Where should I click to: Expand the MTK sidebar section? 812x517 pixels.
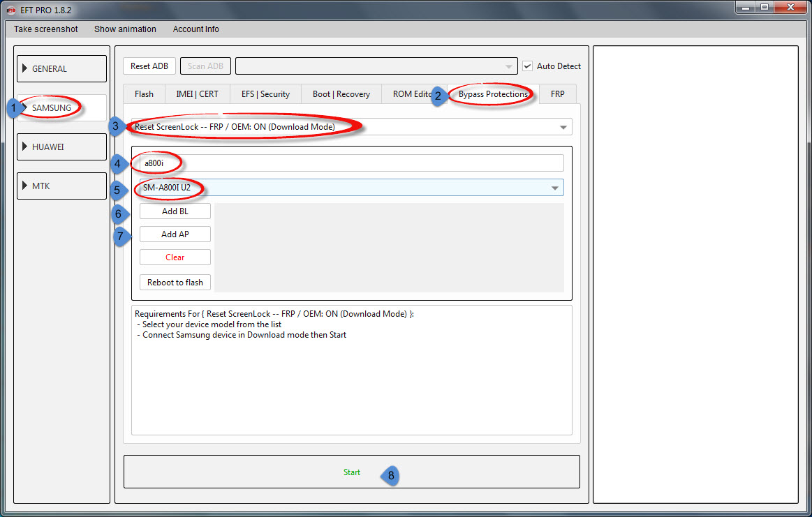coord(61,186)
